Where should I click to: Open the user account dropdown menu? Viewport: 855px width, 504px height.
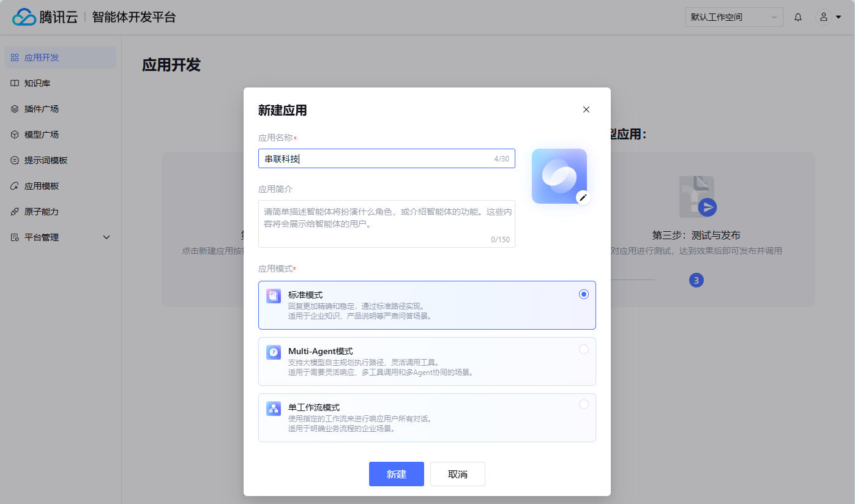(829, 17)
